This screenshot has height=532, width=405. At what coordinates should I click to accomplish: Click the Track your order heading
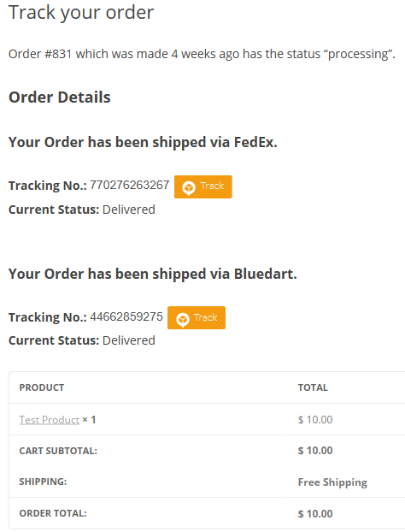click(81, 13)
